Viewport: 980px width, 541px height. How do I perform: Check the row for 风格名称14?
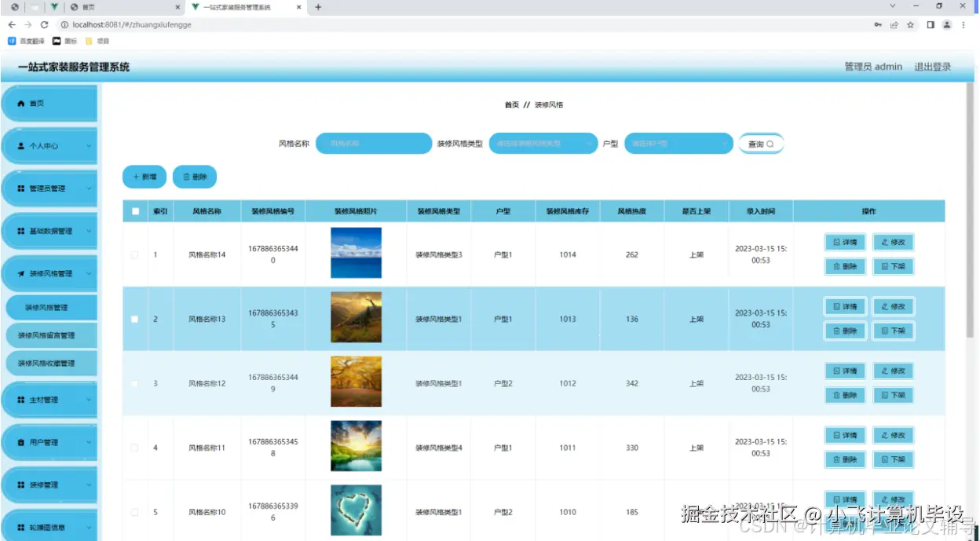[x=134, y=255]
